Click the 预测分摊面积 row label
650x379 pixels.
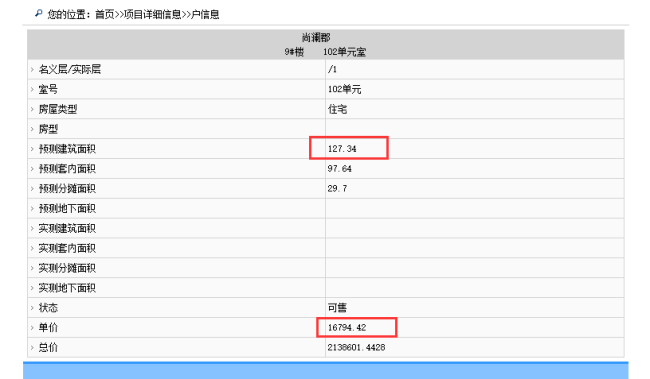[67, 189]
